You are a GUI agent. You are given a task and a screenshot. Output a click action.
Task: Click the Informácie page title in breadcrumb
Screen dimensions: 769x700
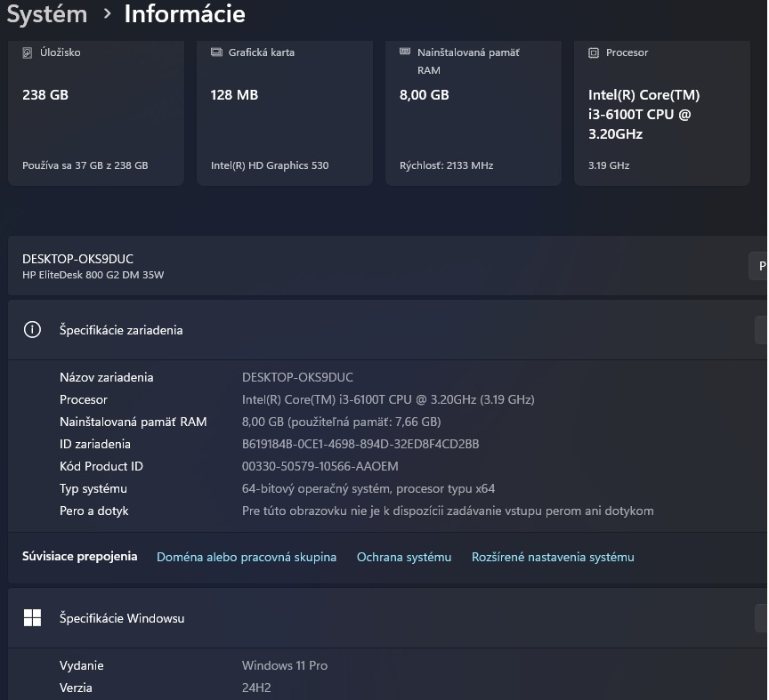(184, 14)
